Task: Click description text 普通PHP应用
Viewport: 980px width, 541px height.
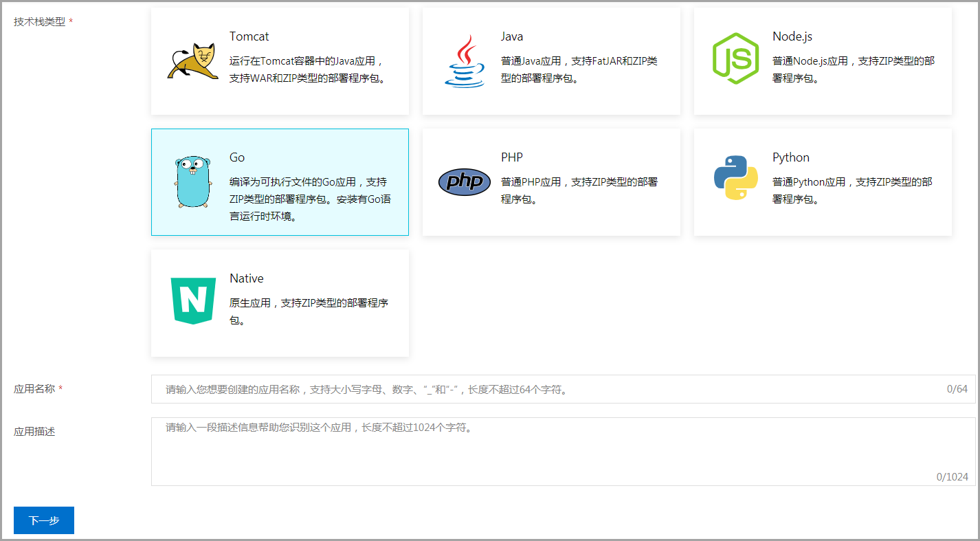Action: (x=579, y=190)
